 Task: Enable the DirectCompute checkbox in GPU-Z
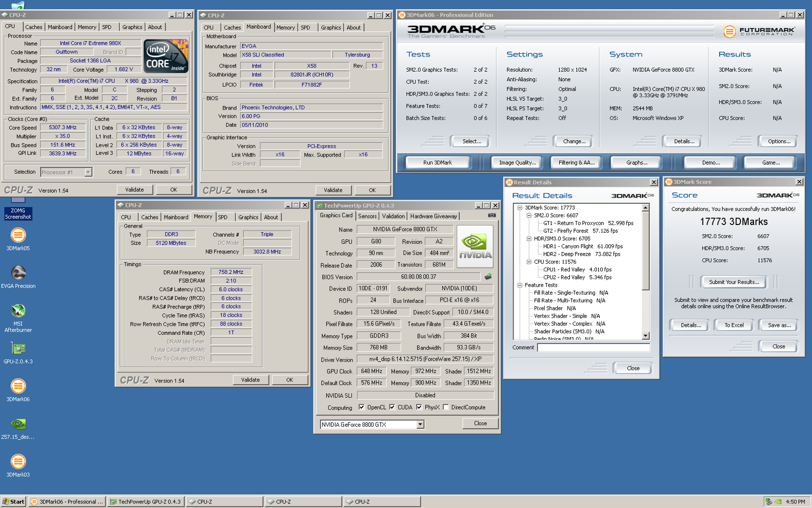pos(446,407)
